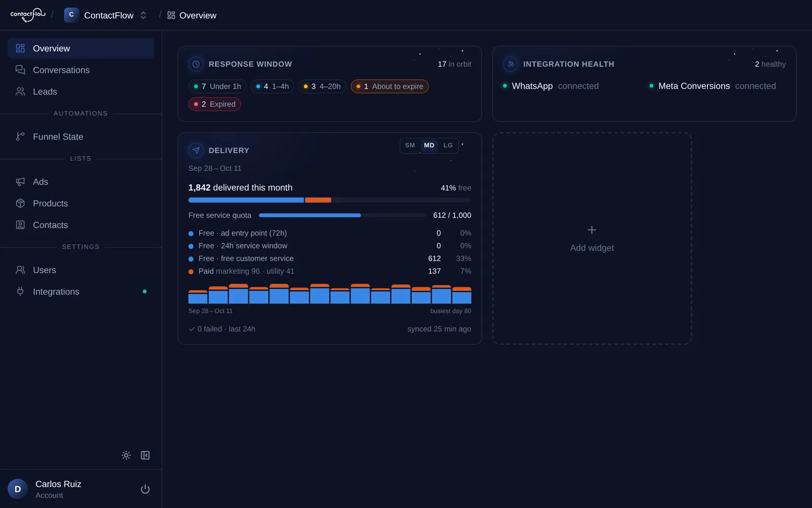
Task: Click Paid marketing 96 utility 41 row
Action: tap(330, 271)
